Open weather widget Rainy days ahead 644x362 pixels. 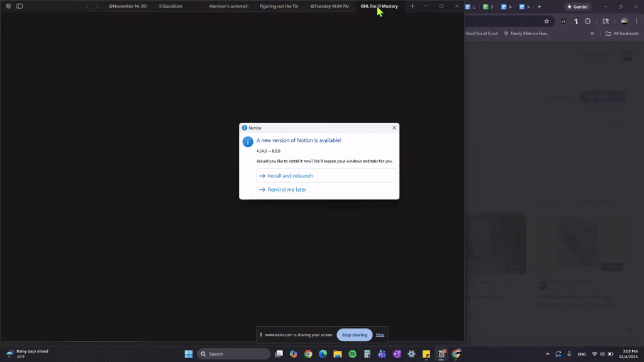pos(27,354)
